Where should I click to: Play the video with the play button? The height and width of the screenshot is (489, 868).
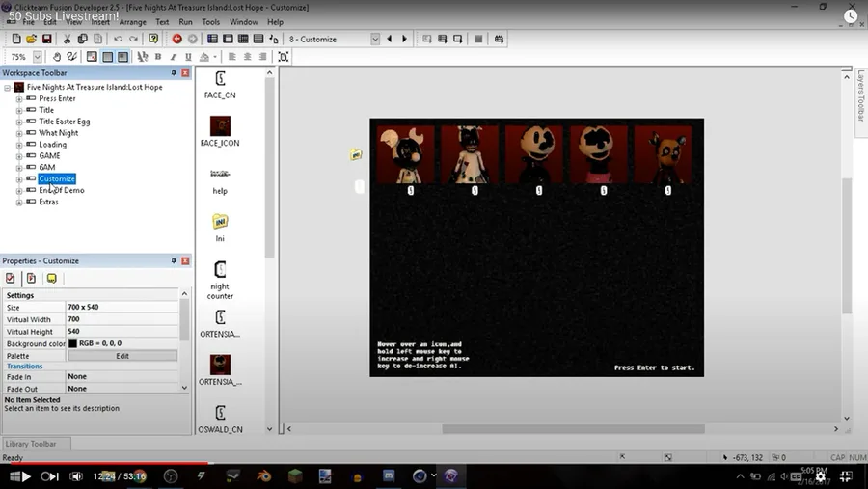[x=27, y=476]
